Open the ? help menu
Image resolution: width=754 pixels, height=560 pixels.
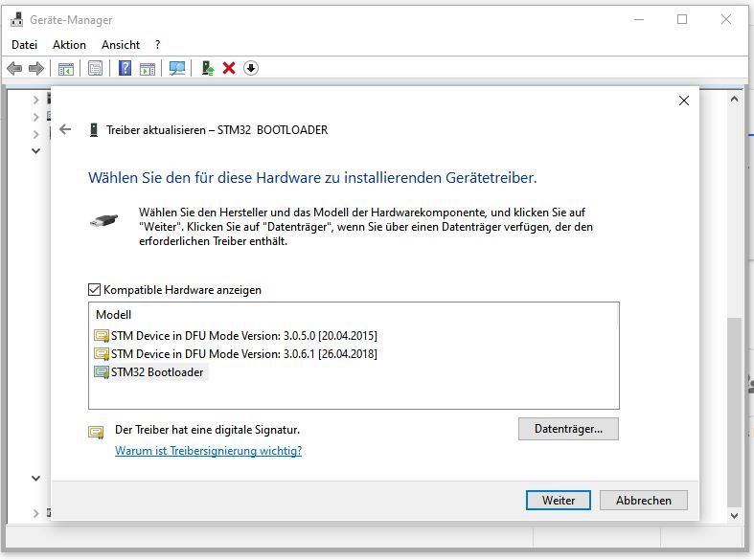click(157, 45)
